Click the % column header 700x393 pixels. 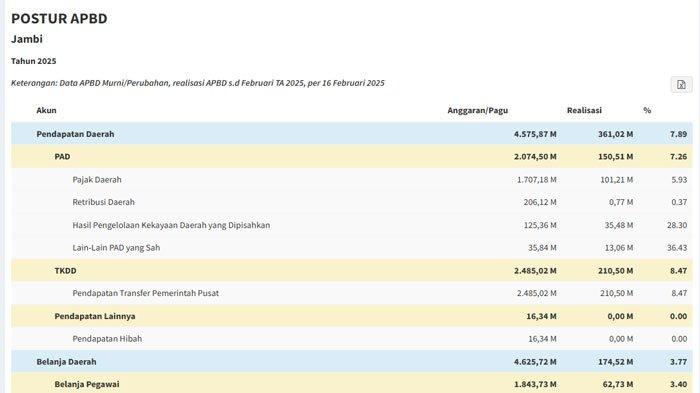[647, 110]
